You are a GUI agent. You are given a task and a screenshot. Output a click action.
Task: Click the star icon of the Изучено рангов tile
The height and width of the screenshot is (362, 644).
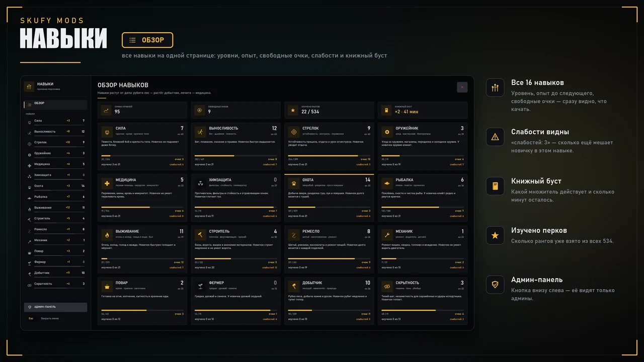point(293,111)
